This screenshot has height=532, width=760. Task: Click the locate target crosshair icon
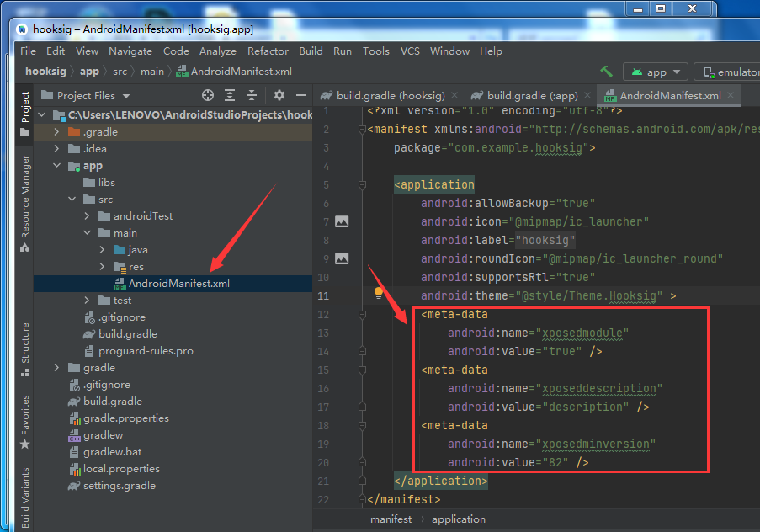[x=208, y=95]
